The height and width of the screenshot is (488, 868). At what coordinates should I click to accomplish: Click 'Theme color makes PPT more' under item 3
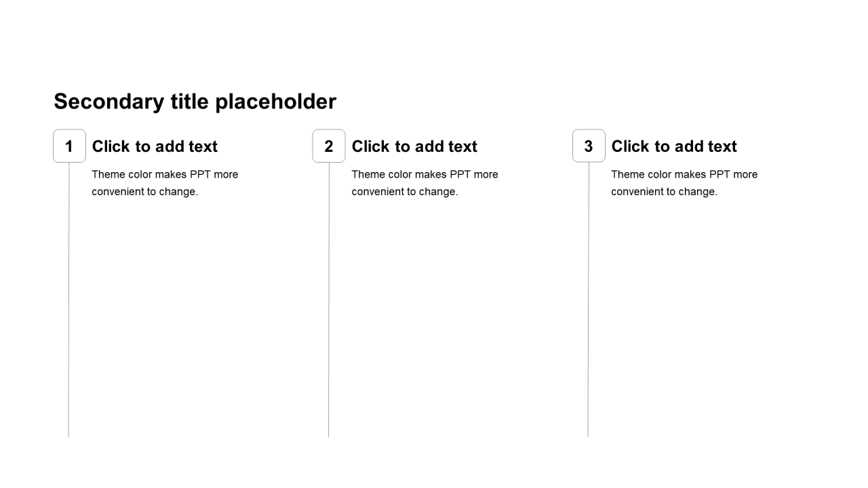684,174
